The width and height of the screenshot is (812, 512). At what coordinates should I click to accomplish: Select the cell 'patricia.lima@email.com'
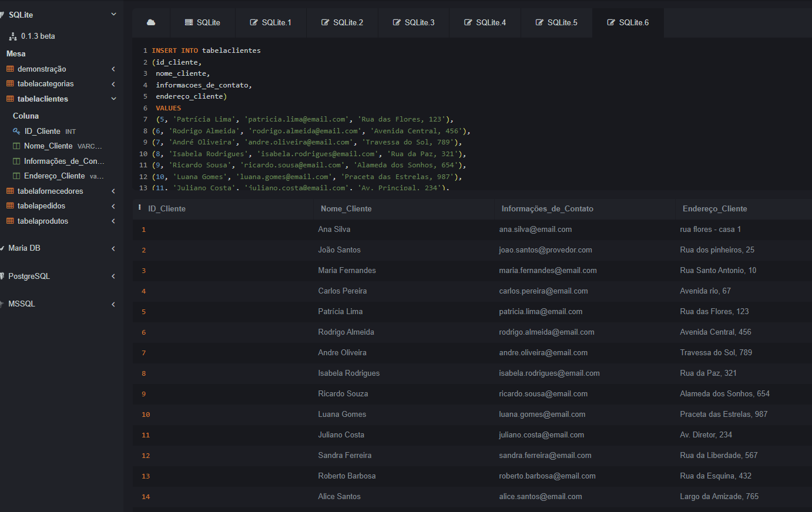tap(541, 311)
